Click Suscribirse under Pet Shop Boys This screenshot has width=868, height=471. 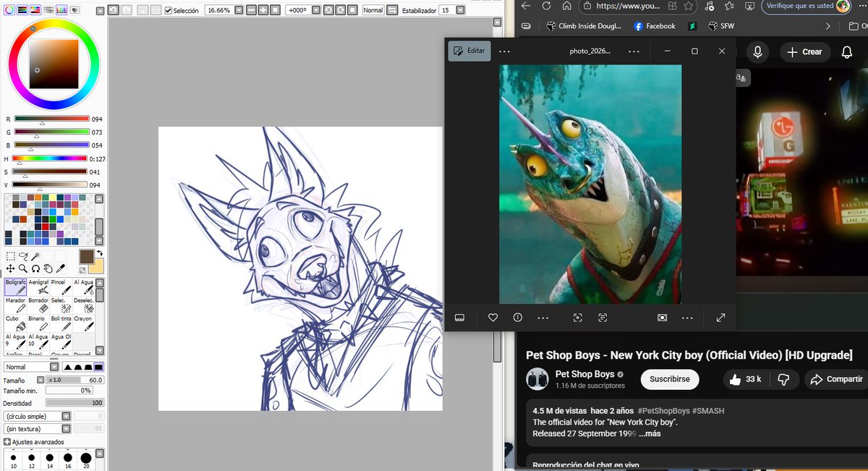[x=669, y=378]
